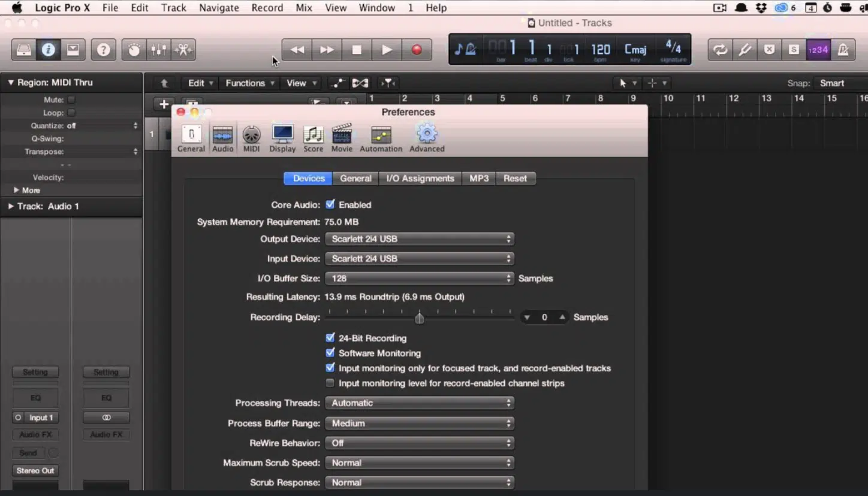868x496 pixels.
Task: Open the Mix menu in menu bar
Action: (x=304, y=8)
